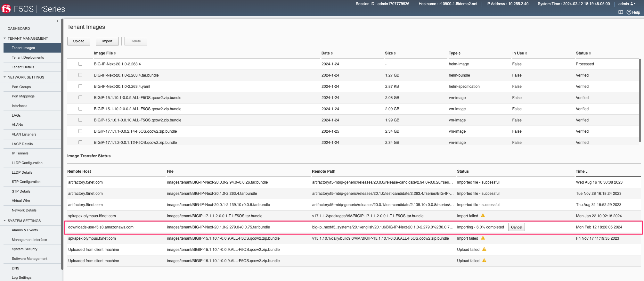Screen dimensions: 644x281
Task: Go to the Dashboard
Action: (19, 29)
